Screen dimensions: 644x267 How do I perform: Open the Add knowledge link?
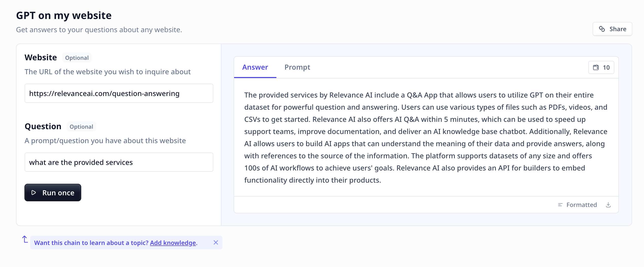point(173,243)
